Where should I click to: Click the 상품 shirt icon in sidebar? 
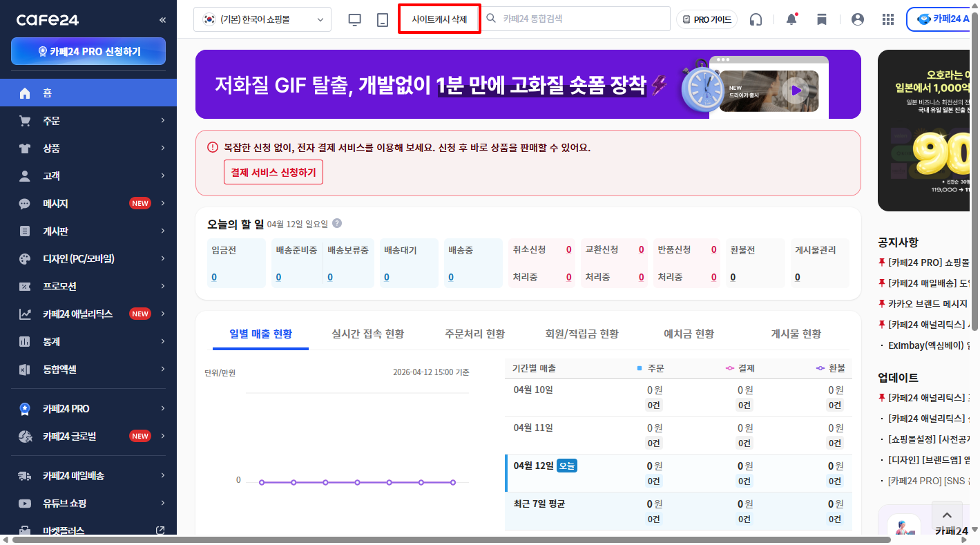click(x=25, y=149)
